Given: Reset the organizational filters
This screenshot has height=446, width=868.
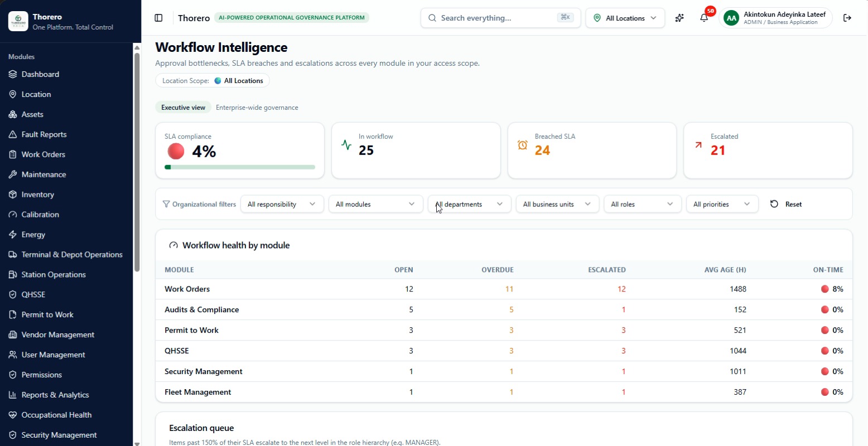Looking at the screenshot, I should pyautogui.click(x=786, y=204).
